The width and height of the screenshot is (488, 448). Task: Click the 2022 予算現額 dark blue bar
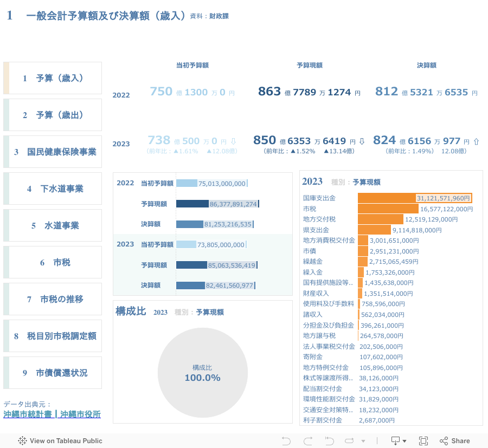(x=192, y=204)
